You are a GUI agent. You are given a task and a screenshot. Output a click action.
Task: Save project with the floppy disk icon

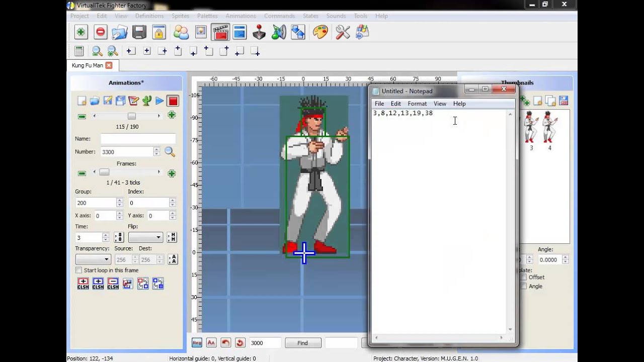coord(139,32)
